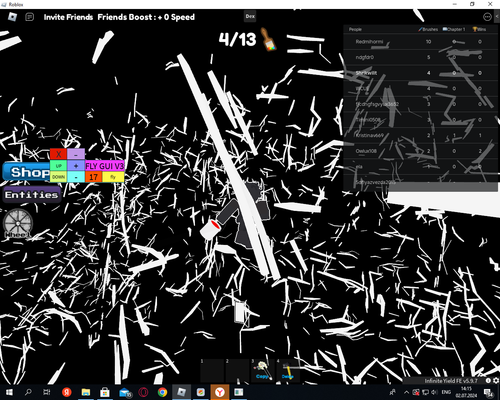Open the Roblox menu logo icon
Screen dimensions: 500x400
tap(12, 17)
